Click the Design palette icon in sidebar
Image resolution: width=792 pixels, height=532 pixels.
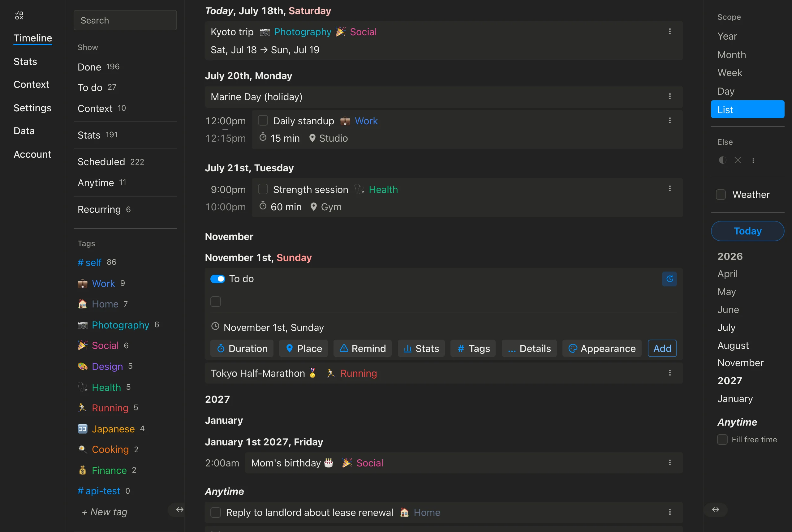coord(83,367)
